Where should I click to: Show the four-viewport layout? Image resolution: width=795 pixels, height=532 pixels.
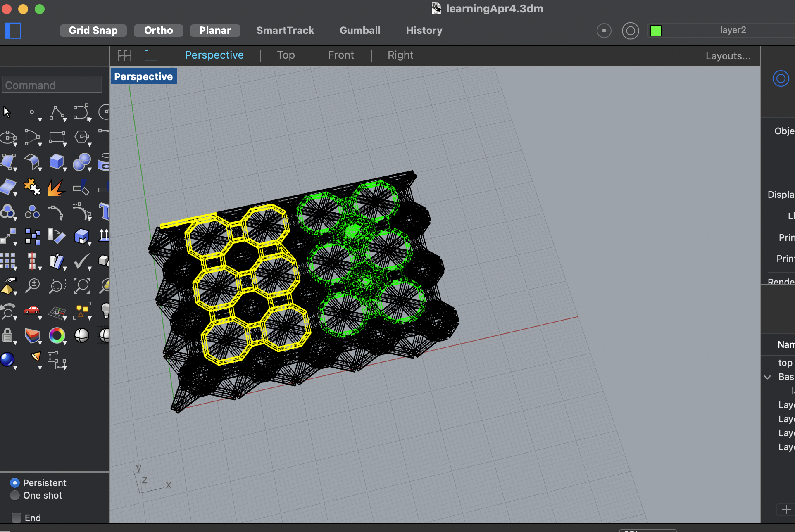tap(124, 55)
